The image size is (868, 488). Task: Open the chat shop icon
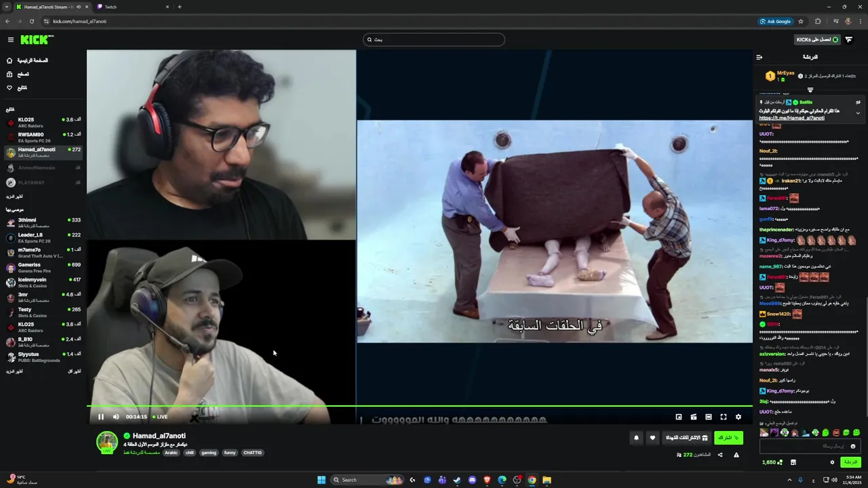pyautogui.click(x=793, y=462)
